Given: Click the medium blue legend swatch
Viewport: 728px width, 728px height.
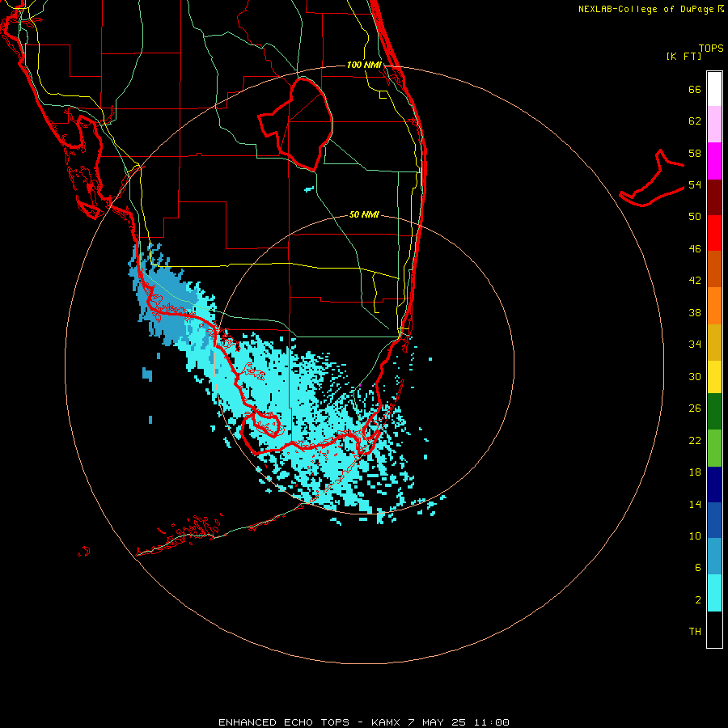Looking at the screenshot, I should pyautogui.click(x=714, y=520).
